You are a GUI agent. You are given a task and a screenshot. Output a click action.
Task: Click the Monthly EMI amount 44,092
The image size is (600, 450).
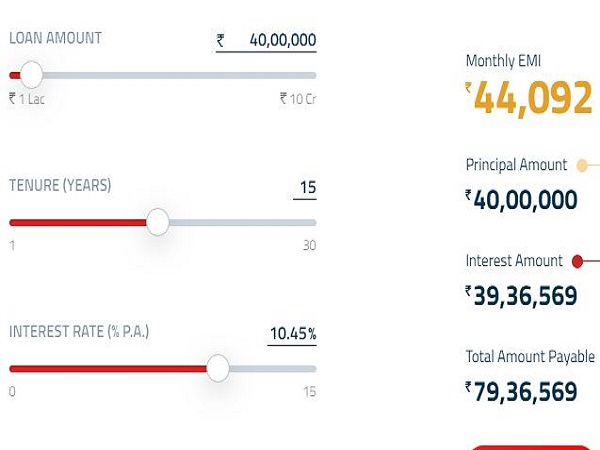[533, 99]
